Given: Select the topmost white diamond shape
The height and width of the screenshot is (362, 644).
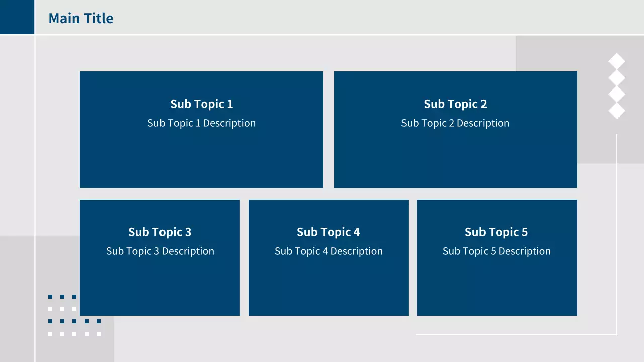Looking at the screenshot, I should 617,62.
